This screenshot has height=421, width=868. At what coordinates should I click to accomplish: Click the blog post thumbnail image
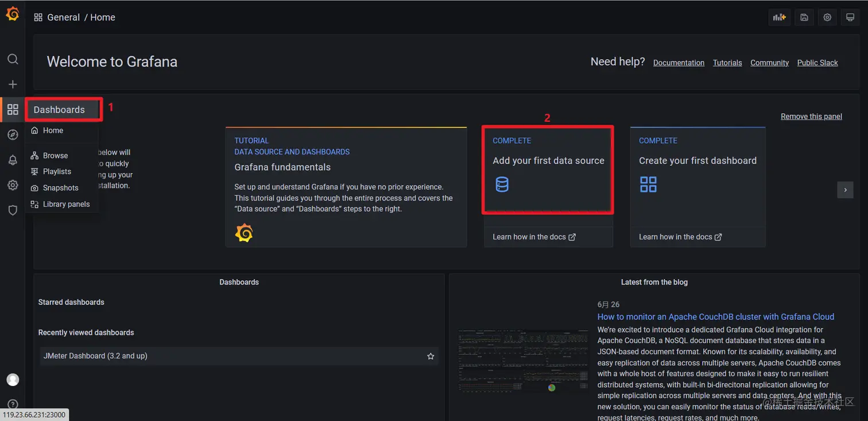pos(523,361)
